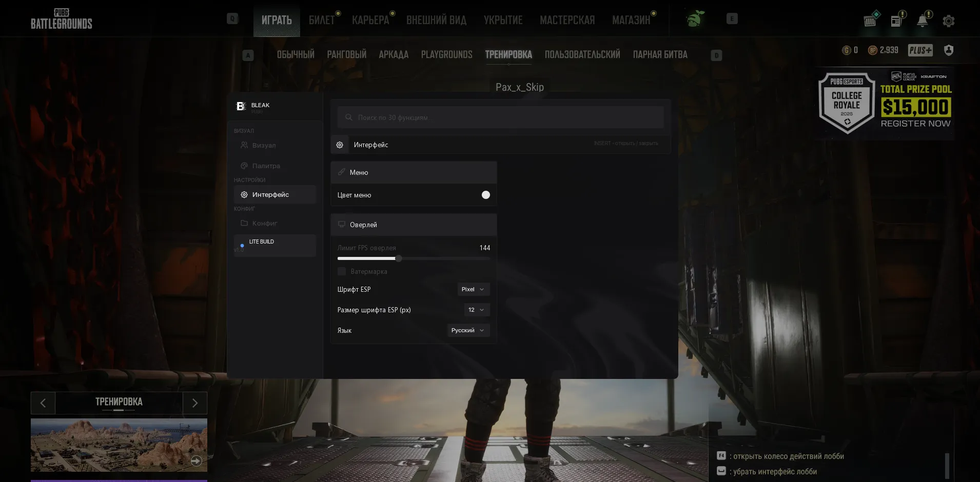Click the search magnifier icon
980x482 pixels.
(x=349, y=117)
